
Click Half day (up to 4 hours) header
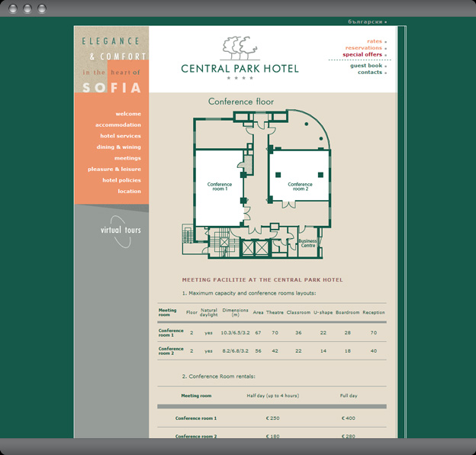coord(273,395)
